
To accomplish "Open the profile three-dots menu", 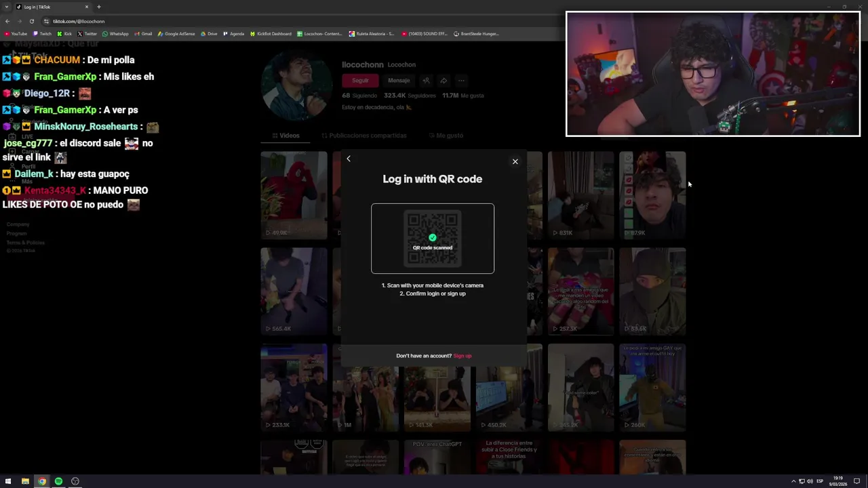I will [461, 81].
